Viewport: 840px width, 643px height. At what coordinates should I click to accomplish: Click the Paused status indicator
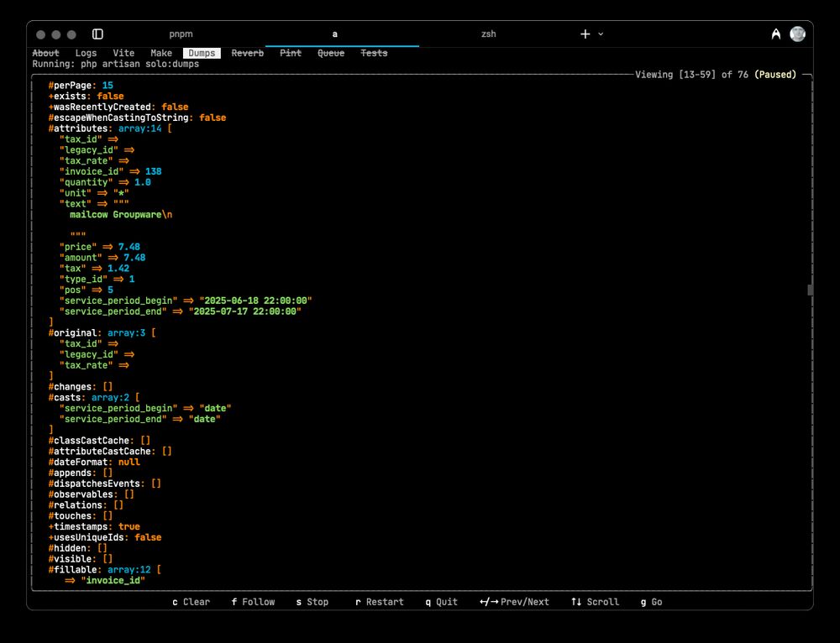coord(774,75)
